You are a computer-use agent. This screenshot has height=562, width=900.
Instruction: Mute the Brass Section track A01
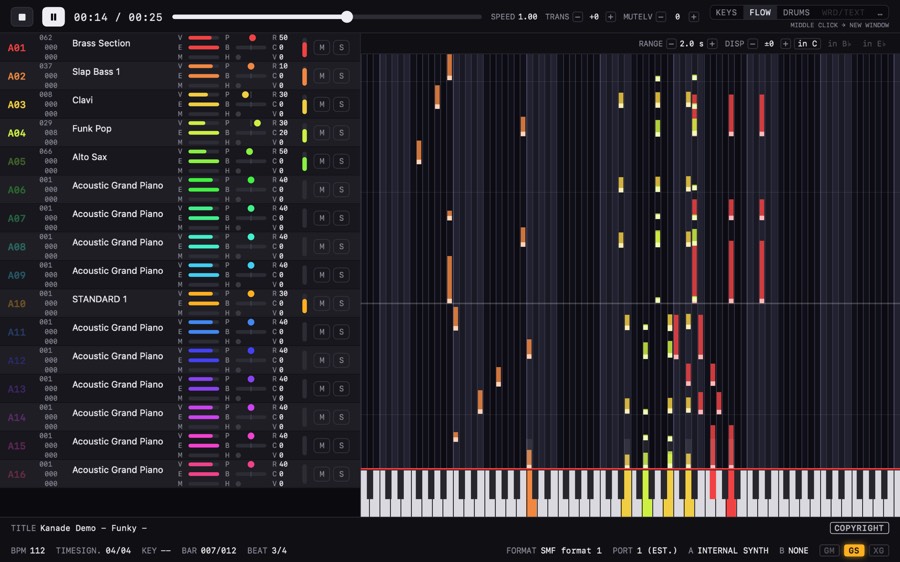(x=322, y=48)
